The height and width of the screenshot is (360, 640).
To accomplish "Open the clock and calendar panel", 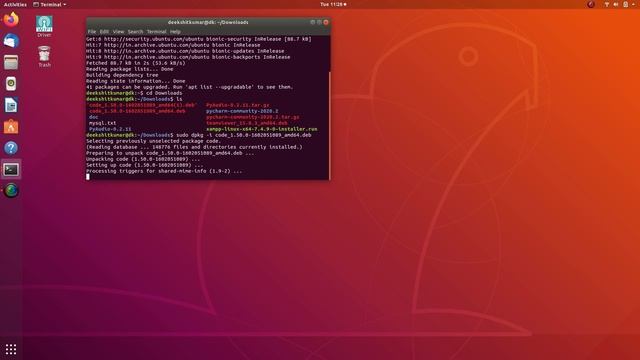I will (x=333, y=4).
